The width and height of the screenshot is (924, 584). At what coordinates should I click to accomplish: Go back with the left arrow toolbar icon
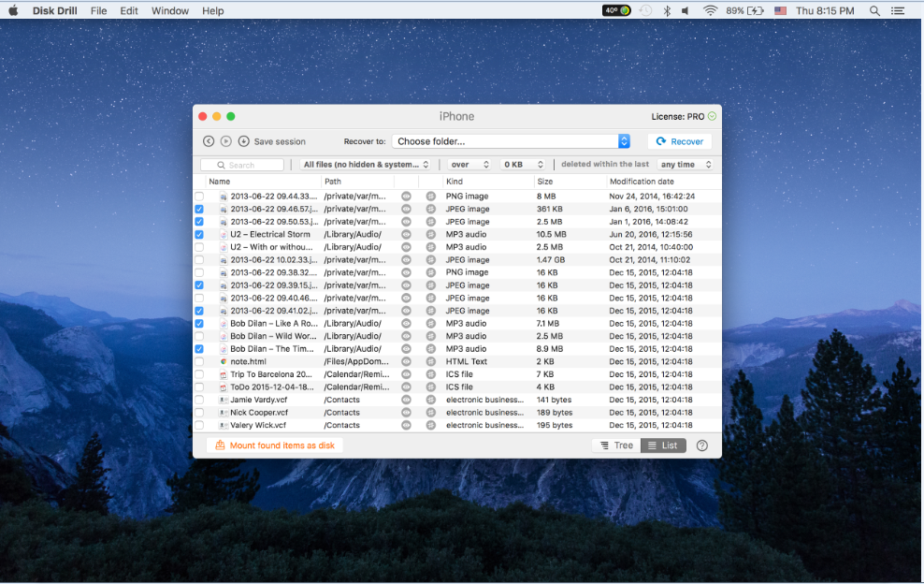(x=209, y=141)
